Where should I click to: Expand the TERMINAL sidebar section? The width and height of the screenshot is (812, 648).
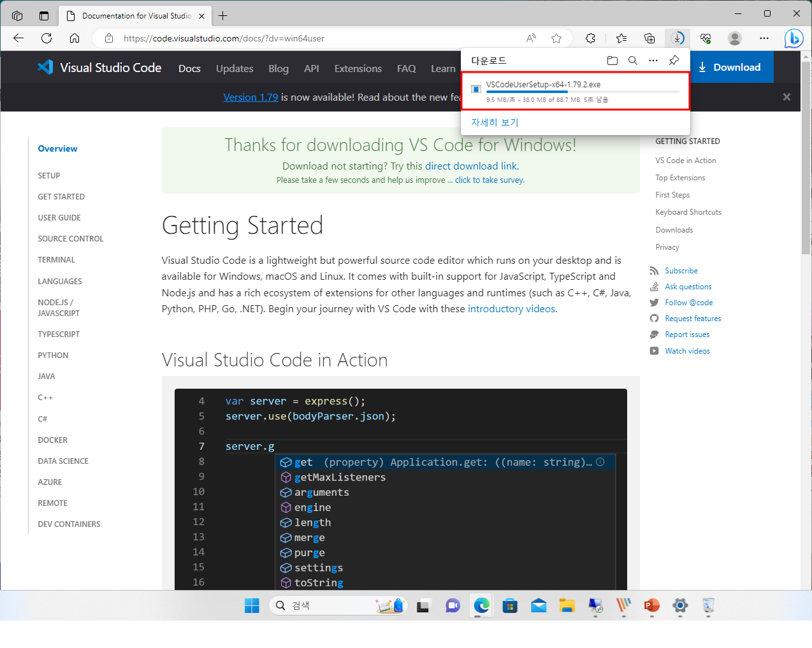click(x=56, y=259)
